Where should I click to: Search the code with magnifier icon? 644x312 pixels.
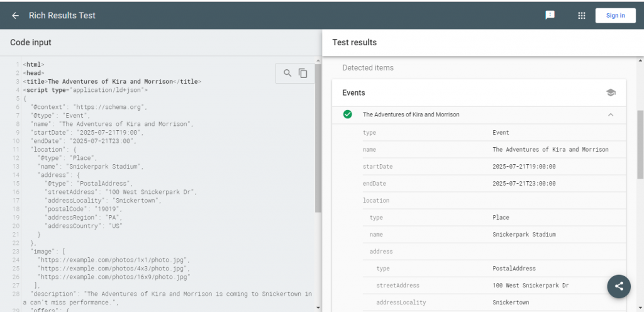287,73
